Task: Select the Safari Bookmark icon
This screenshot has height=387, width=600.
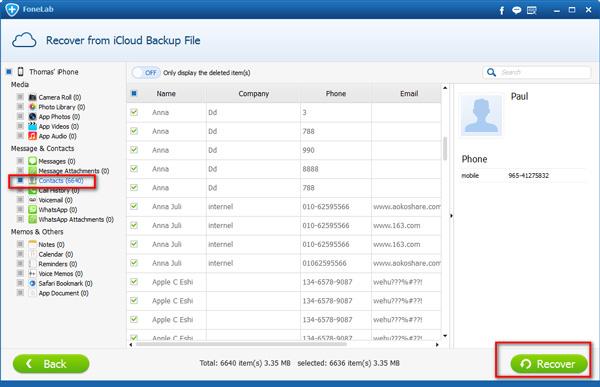Action: coord(33,283)
